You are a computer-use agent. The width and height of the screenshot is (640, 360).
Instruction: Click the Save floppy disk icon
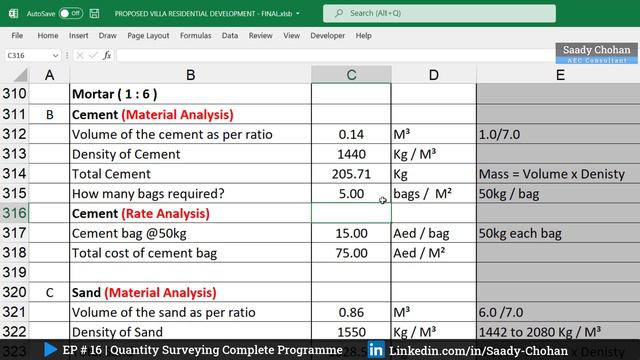[x=94, y=13]
